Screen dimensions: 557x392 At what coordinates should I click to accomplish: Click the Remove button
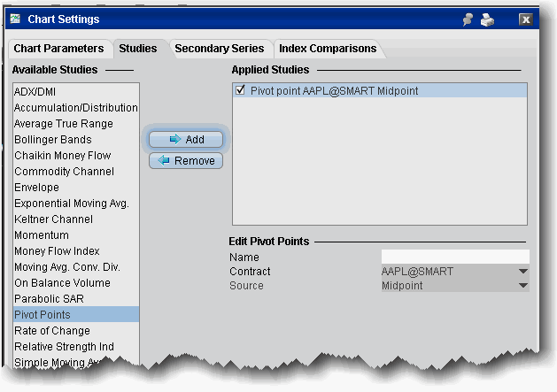(186, 160)
